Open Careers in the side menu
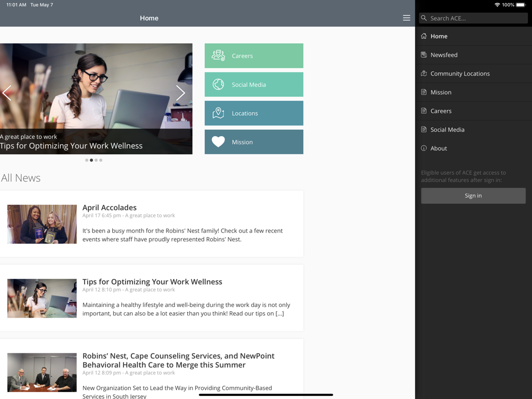 point(473,111)
